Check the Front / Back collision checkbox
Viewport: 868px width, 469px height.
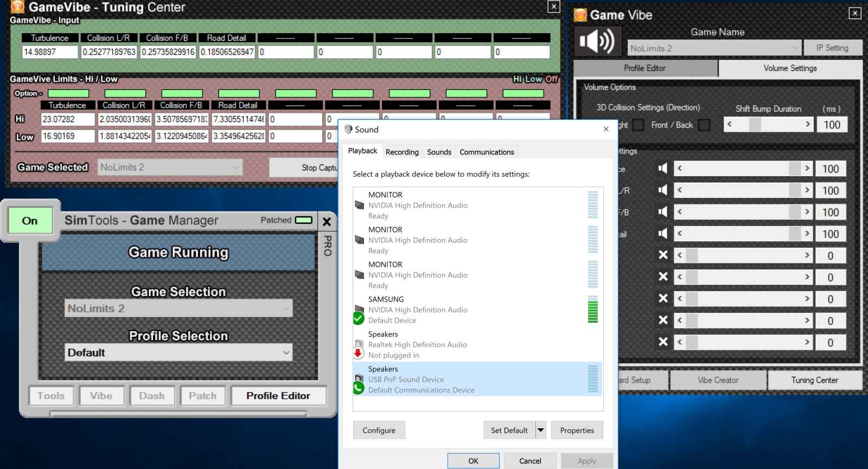tap(704, 125)
